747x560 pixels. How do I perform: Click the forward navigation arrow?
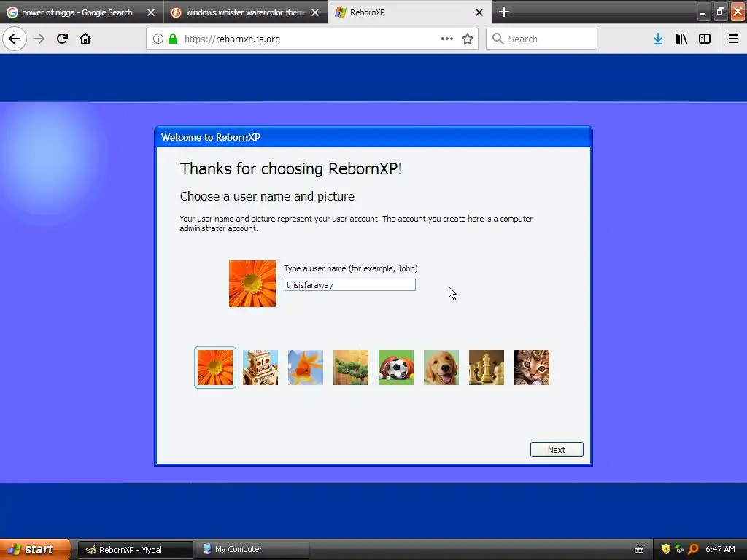click(39, 39)
